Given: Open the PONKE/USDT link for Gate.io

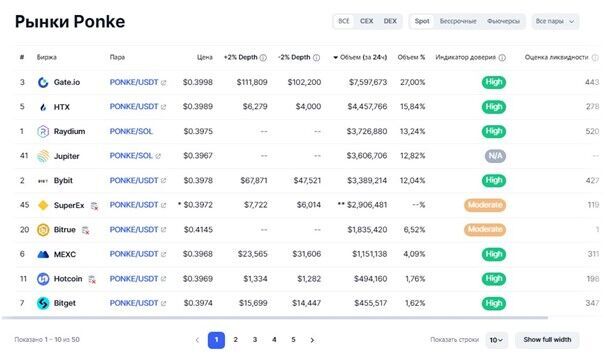Looking at the screenshot, I should (134, 82).
